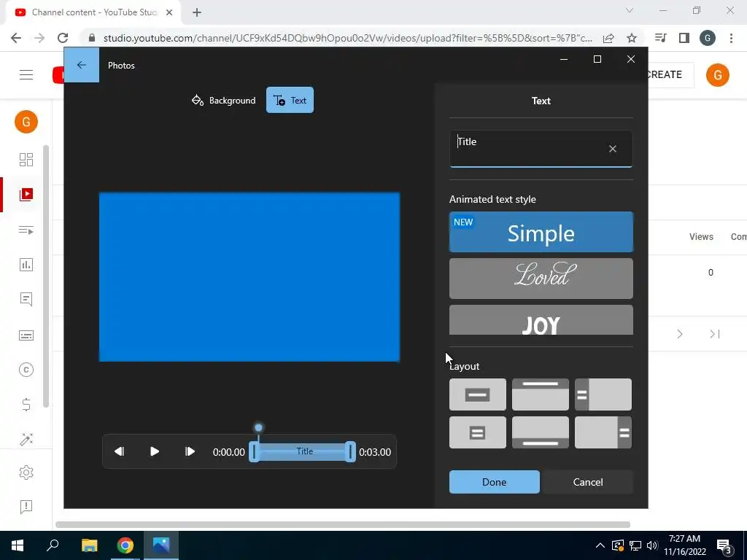Open Playlists icon in Studio sidebar

click(x=26, y=230)
